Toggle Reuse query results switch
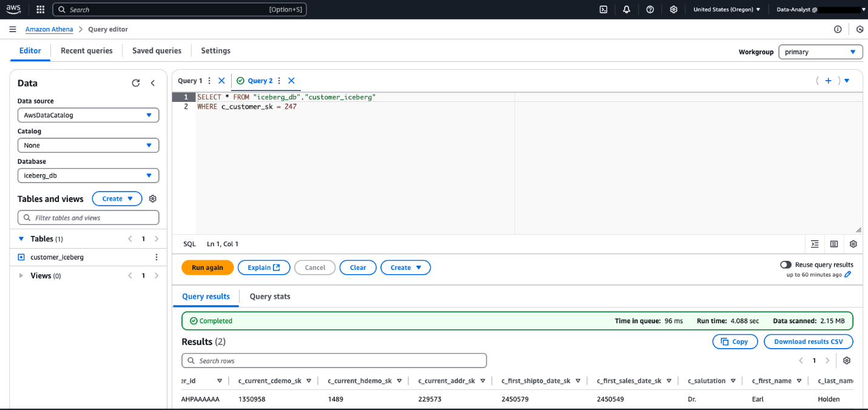This screenshot has width=868, height=410. pyautogui.click(x=786, y=264)
